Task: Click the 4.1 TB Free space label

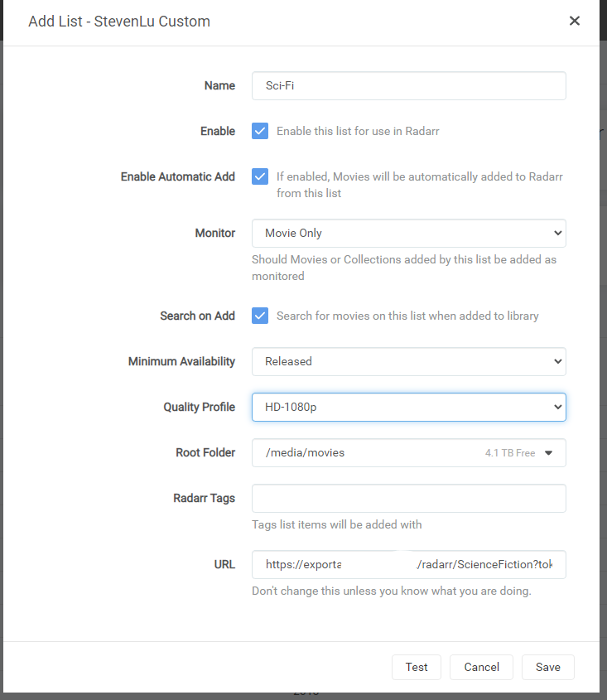Action: pos(509,453)
